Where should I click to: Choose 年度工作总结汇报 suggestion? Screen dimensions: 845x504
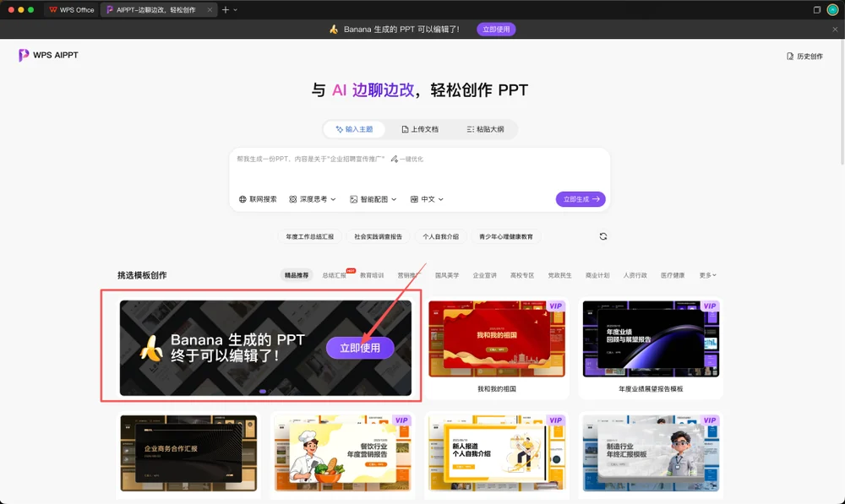click(x=310, y=236)
